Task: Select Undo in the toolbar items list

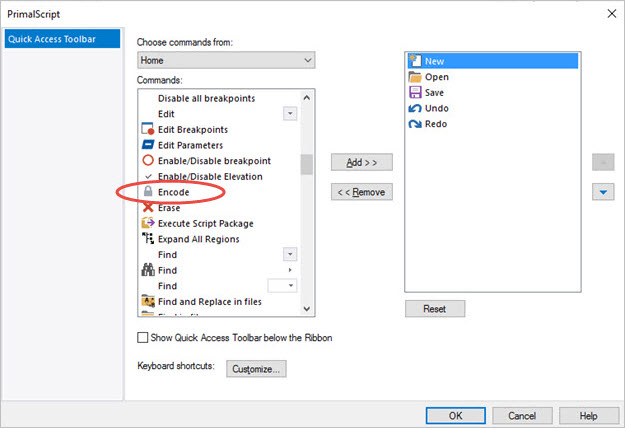Action: click(493, 108)
